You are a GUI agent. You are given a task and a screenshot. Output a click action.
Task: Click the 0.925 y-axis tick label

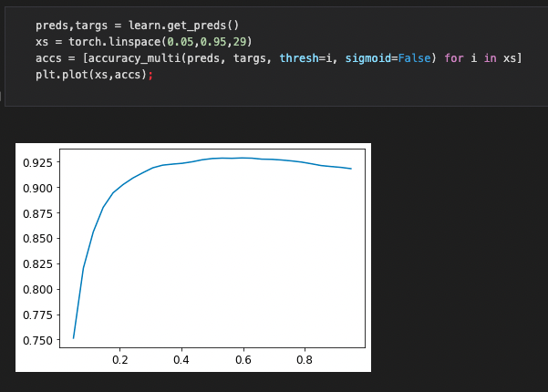[37, 163]
